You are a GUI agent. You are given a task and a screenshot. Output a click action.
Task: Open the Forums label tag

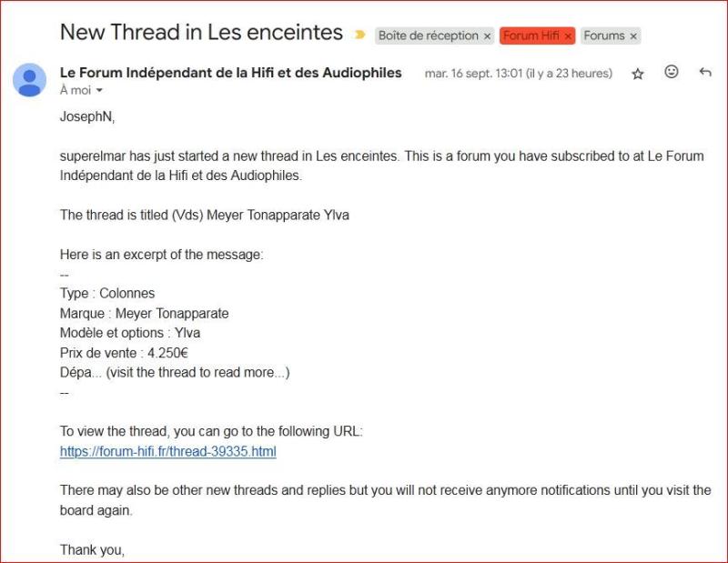tap(604, 35)
